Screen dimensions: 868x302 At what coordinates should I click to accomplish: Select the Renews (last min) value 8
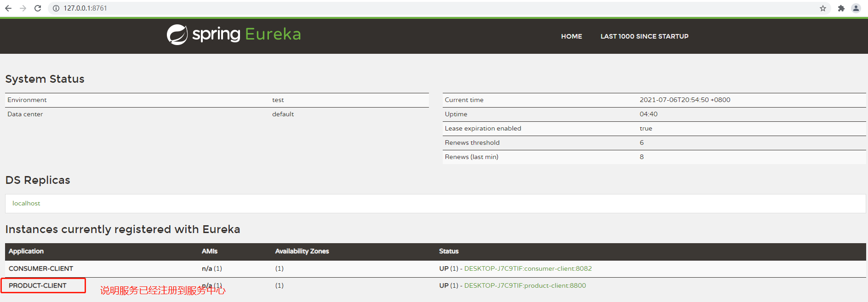[642, 157]
